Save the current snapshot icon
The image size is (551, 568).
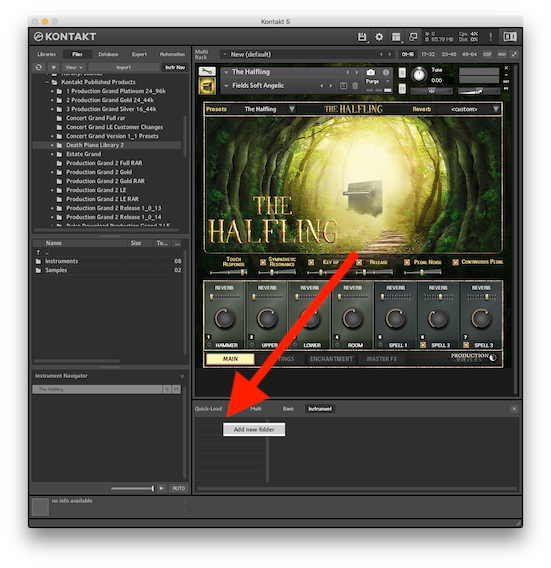(343, 86)
